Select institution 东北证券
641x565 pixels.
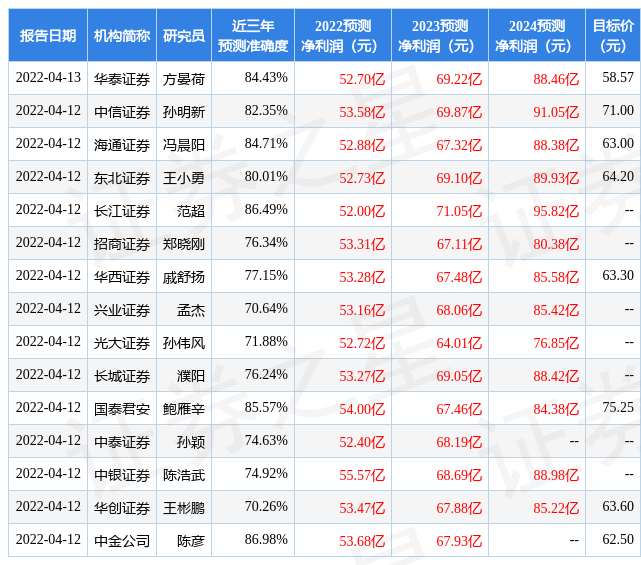[122, 178]
